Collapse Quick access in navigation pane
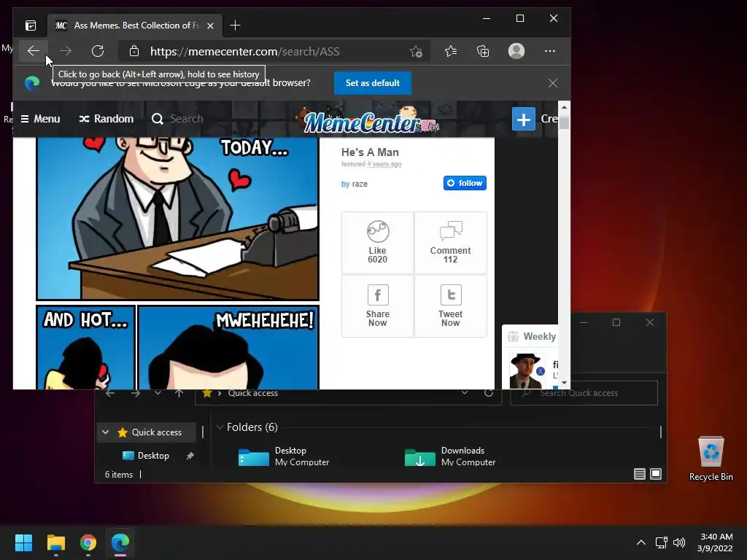 [106, 432]
